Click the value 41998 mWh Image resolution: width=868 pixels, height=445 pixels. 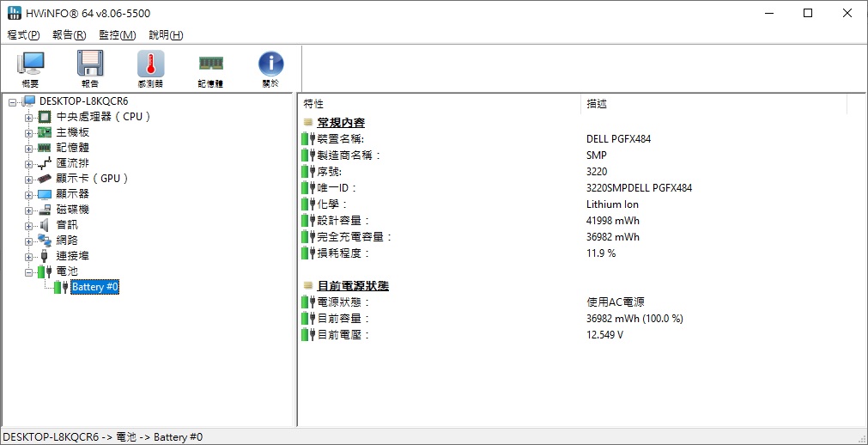click(x=613, y=221)
